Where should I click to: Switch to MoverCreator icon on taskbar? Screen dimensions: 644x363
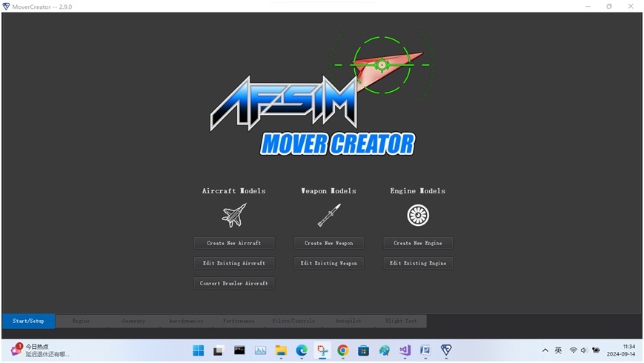coord(446,350)
